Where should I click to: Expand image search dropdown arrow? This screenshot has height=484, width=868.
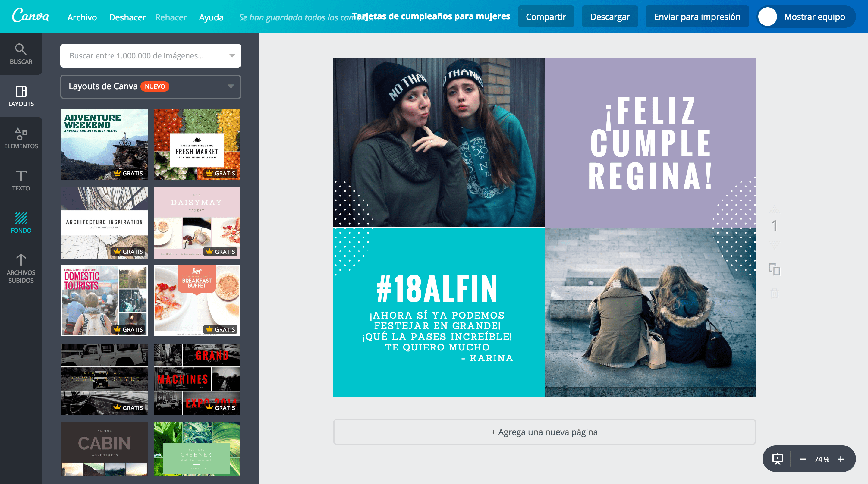coord(232,56)
